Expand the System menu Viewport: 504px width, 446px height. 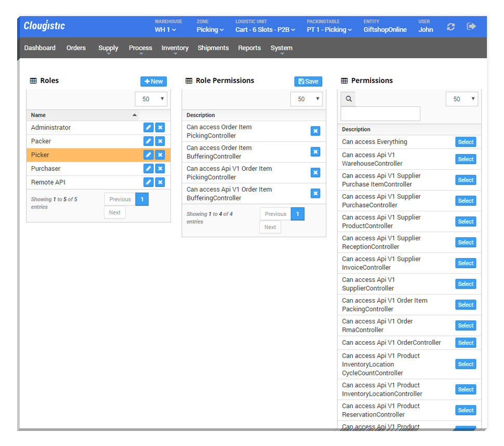point(282,48)
